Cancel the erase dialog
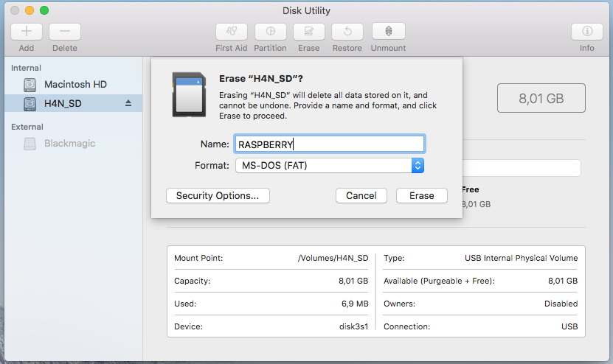Viewport: 613px width, 364px height. (361, 196)
